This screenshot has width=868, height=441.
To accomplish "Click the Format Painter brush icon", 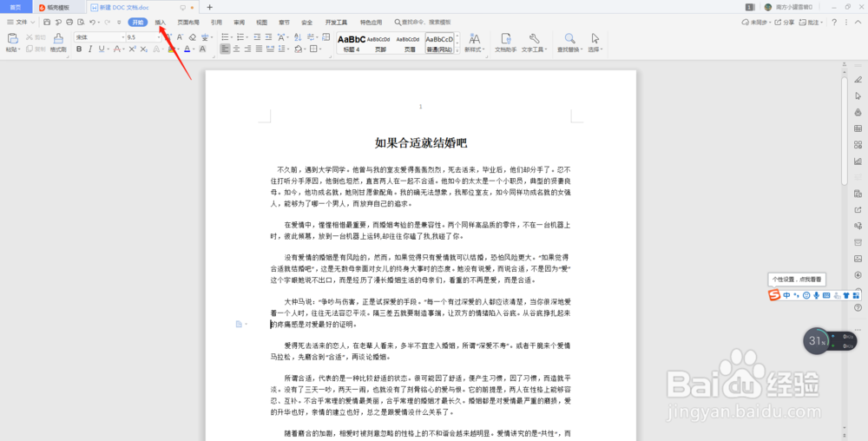I will pyautogui.click(x=58, y=38).
